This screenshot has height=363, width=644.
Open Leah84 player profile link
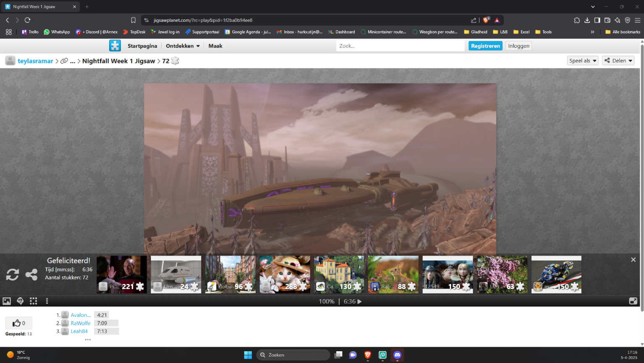[79, 331]
